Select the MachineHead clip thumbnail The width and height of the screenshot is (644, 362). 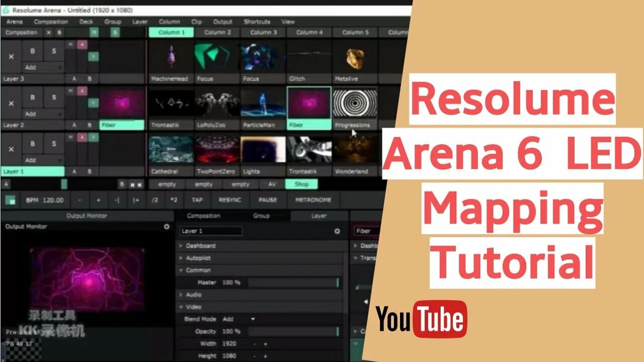pyautogui.click(x=172, y=57)
